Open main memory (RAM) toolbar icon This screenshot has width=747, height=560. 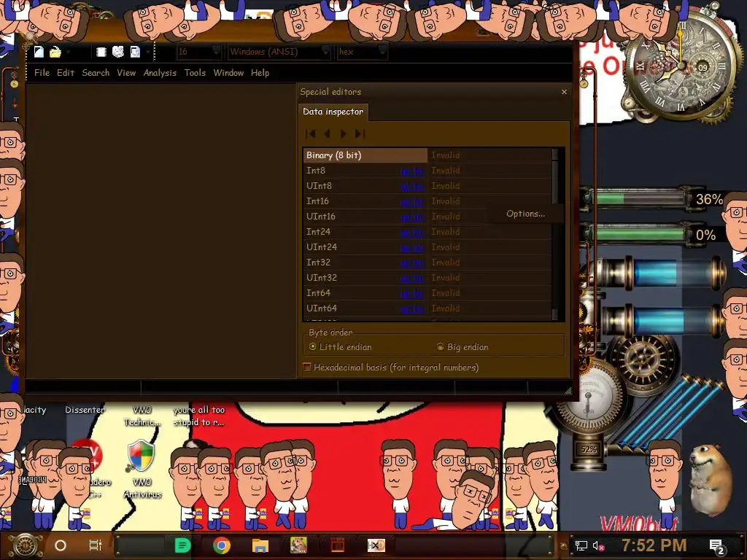point(101,52)
